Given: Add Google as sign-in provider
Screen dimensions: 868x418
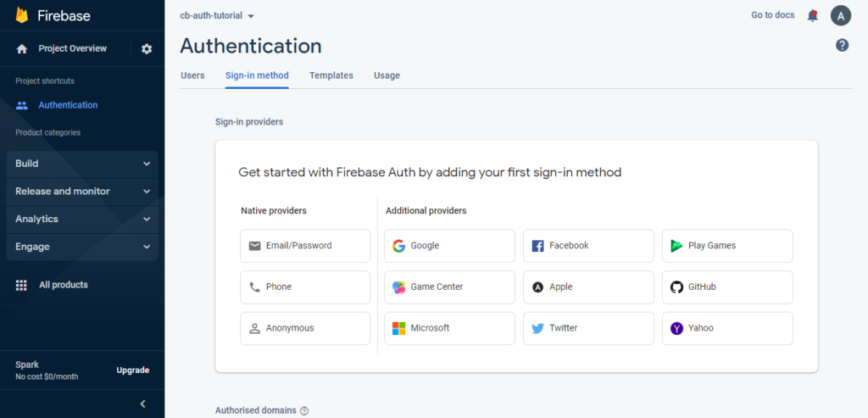Looking at the screenshot, I should tap(449, 246).
